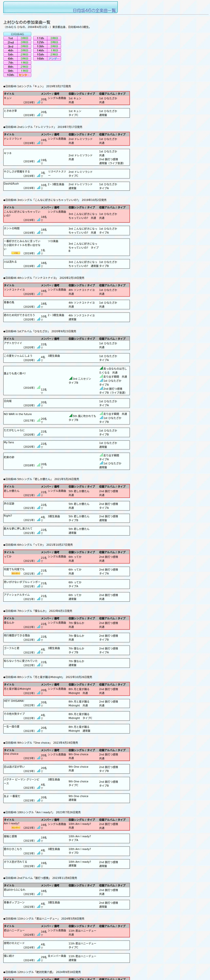This screenshot has height=980, width=210.
Task: Expand ▽ member list for こんなに好きになっちゃっていいの?
Action: pyautogui.click(x=42, y=220)
